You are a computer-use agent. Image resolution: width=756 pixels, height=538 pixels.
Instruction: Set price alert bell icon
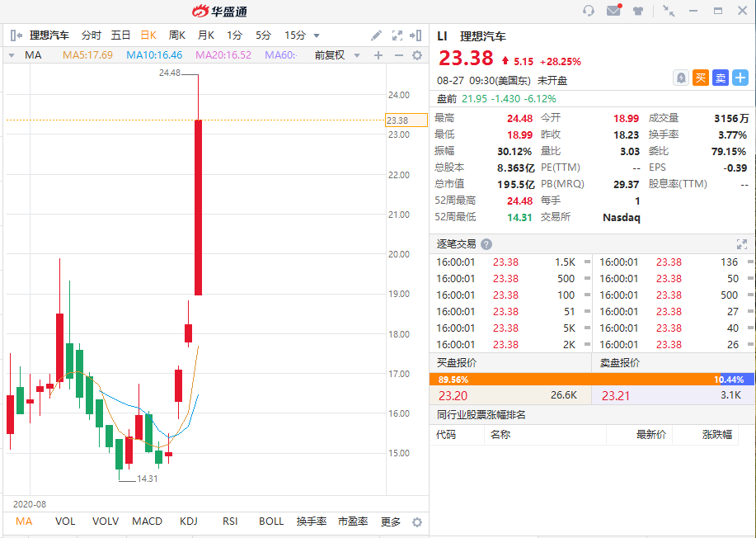[681, 78]
